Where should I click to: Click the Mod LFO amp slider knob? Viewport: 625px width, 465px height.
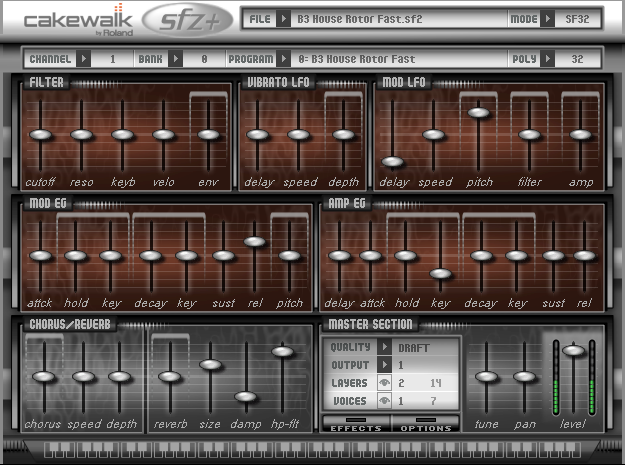click(580, 135)
